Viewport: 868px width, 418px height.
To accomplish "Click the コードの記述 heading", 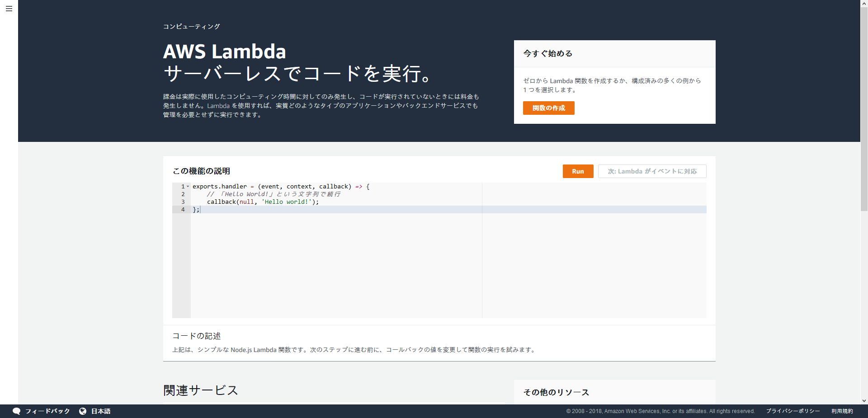I will point(196,336).
